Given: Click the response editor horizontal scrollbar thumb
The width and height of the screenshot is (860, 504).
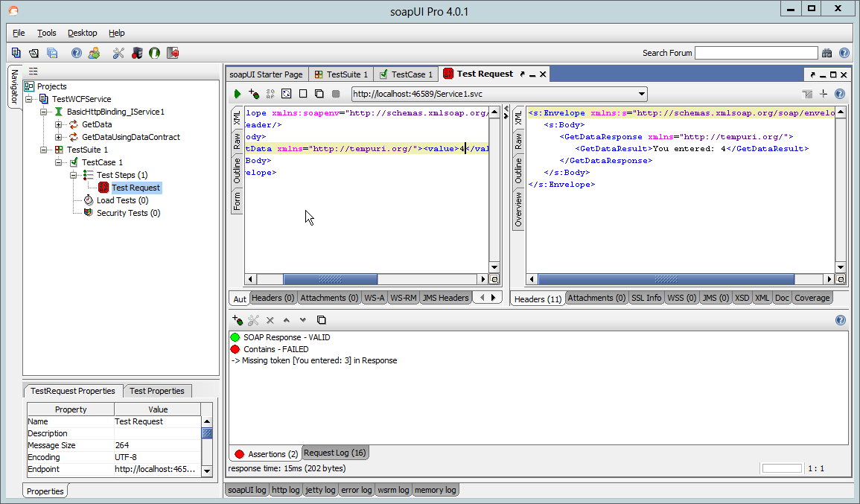Looking at the screenshot, I should click(666, 279).
